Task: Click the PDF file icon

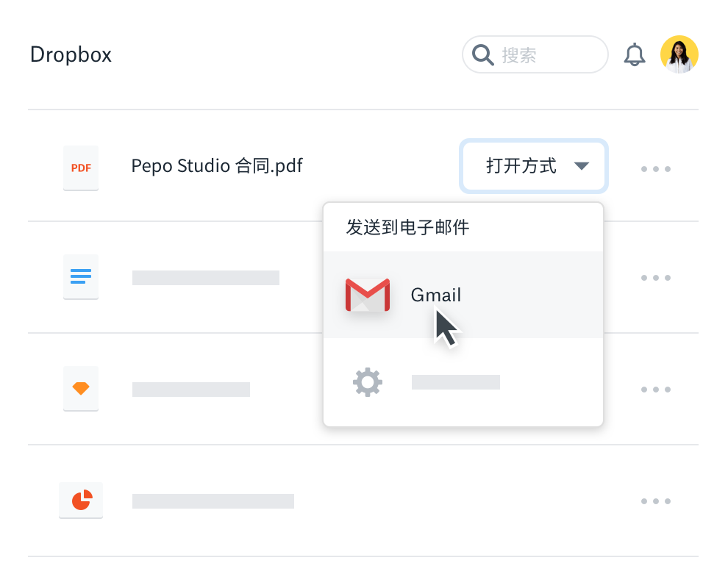Action: 81,168
